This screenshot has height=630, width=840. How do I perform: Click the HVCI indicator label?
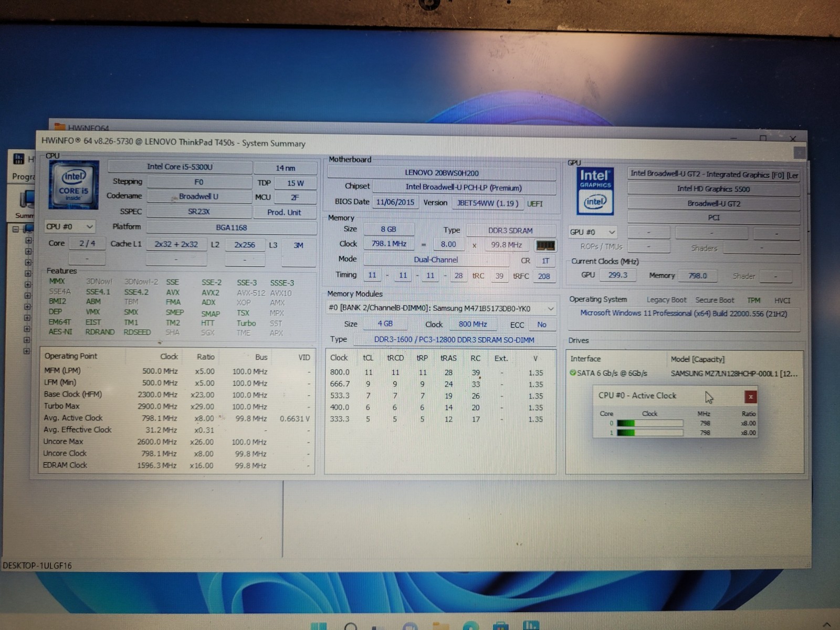[x=782, y=300]
